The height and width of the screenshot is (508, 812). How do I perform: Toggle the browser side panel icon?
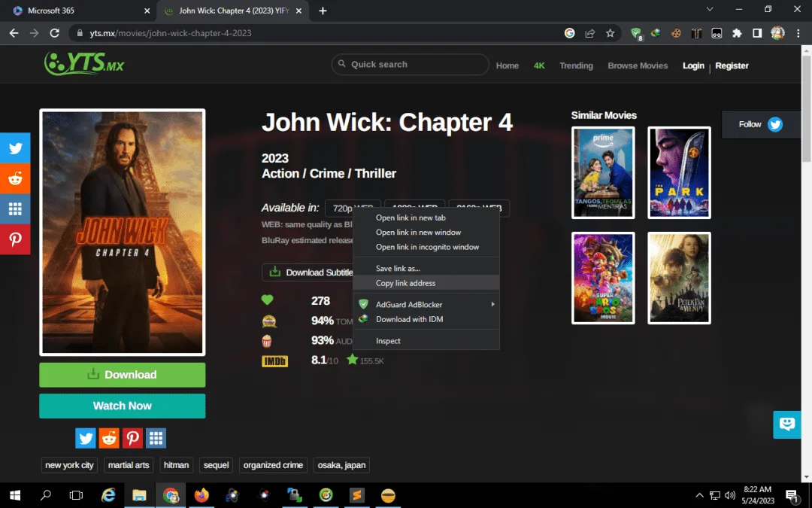point(757,33)
